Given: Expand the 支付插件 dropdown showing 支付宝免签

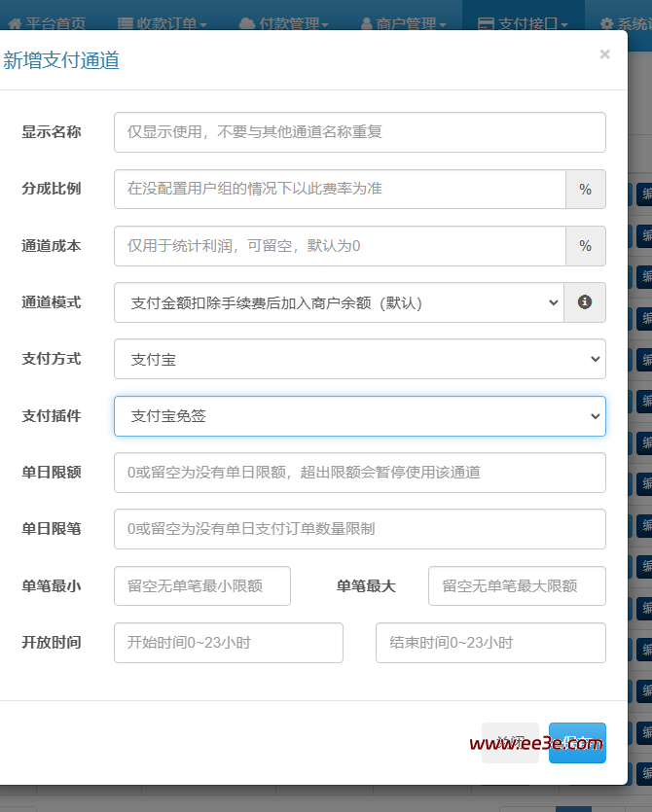Looking at the screenshot, I should point(359,416).
